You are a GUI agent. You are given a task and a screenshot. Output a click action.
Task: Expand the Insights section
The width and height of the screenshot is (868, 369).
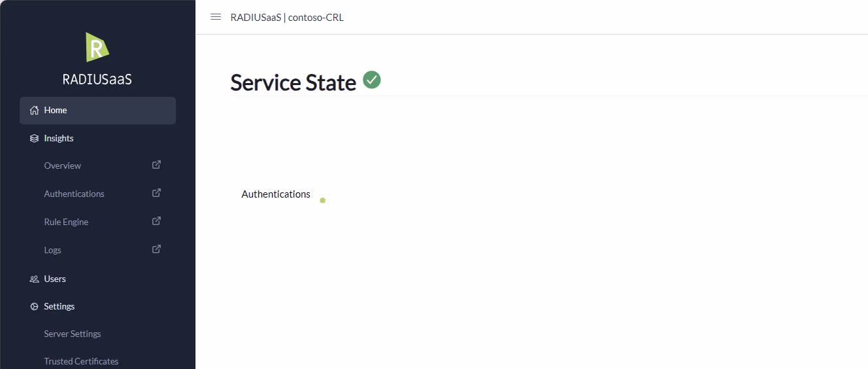pyautogui.click(x=59, y=139)
